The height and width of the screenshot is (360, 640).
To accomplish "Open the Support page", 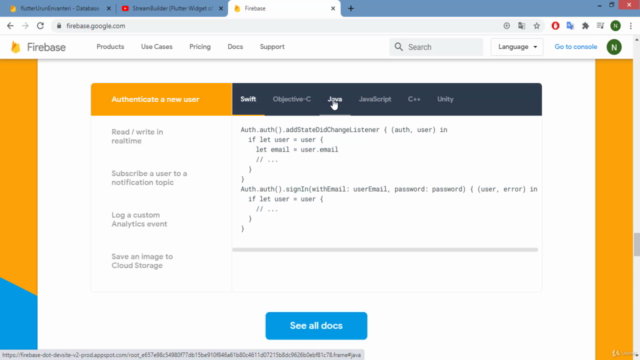I will 272,47.
